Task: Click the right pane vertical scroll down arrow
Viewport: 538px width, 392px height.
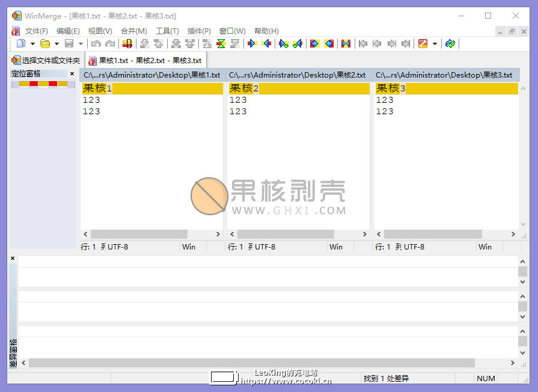Action: (523, 224)
